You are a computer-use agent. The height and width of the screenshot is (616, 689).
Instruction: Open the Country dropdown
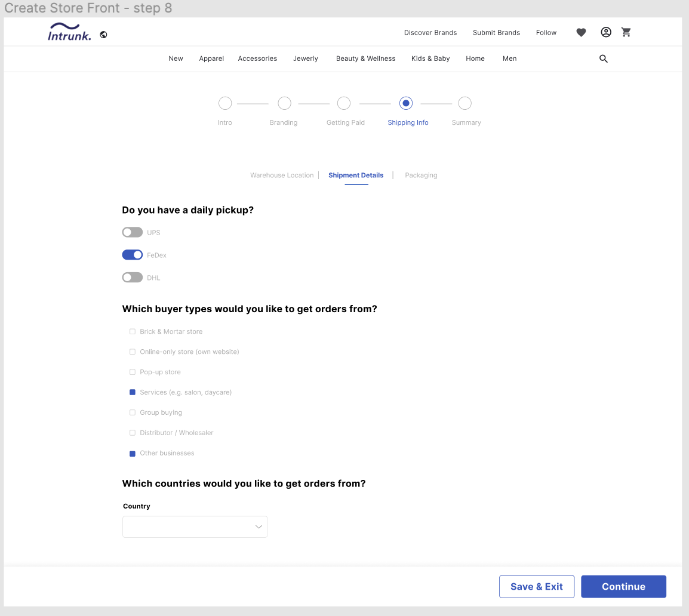tap(195, 527)
